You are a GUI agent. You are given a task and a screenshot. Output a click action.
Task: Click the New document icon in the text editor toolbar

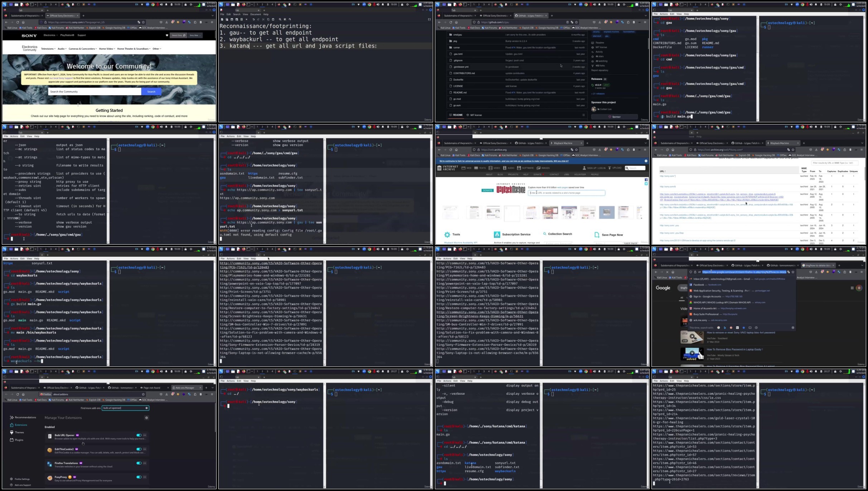222,19
